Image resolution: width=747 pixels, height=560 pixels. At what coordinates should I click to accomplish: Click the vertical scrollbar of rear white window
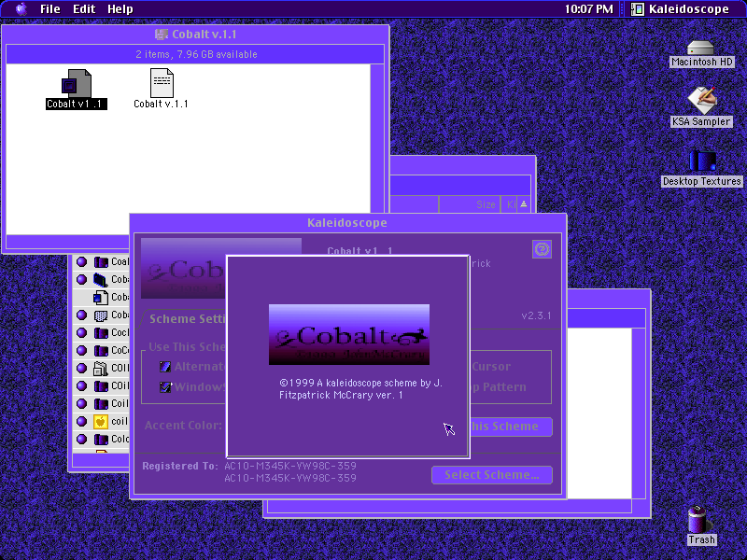point(639,413)
